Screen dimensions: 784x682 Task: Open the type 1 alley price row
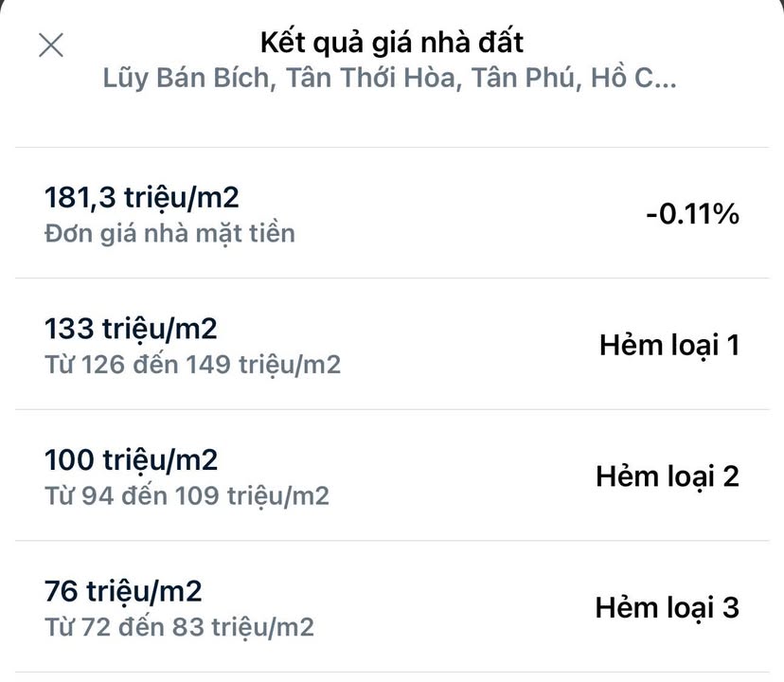[x=392, y=345]
